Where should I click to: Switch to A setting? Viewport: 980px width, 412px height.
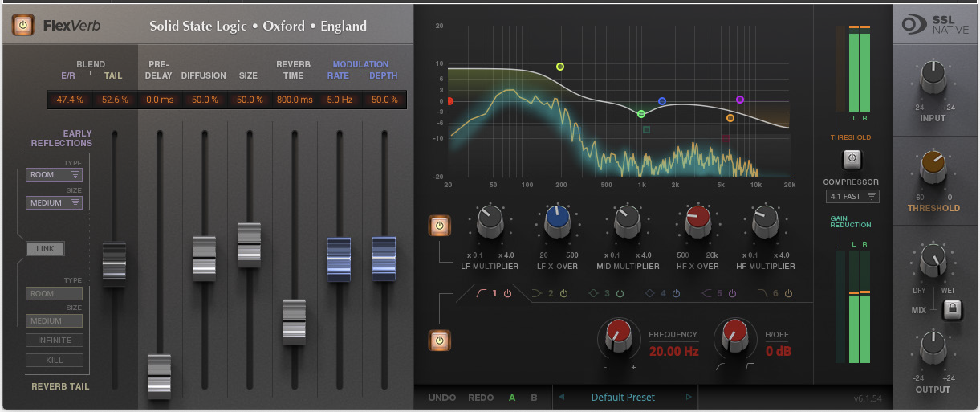(512, 398)
